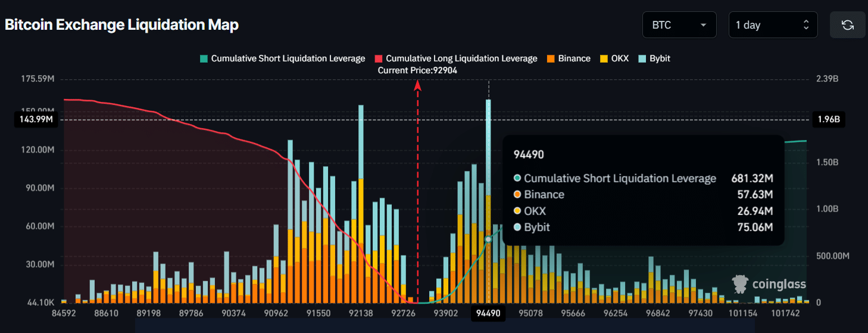
Task: Click the highlighted 94490 x-axis label
Action: click(x=488, y=313)
